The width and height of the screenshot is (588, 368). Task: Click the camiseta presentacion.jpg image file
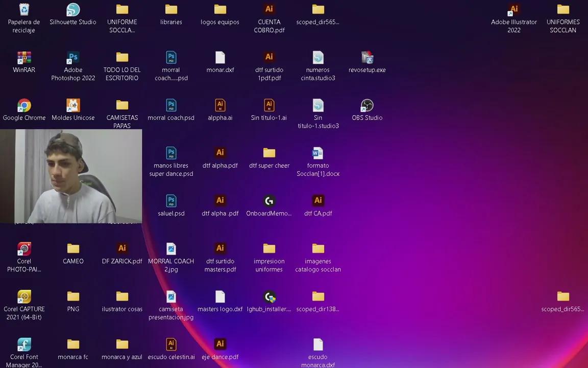171,296
